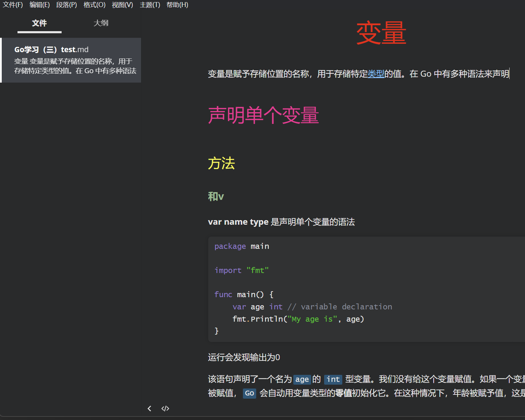This screenshot has height=420, width=525.
Task: Open the 帮助(H) menu
Action: tap(177, 5)
